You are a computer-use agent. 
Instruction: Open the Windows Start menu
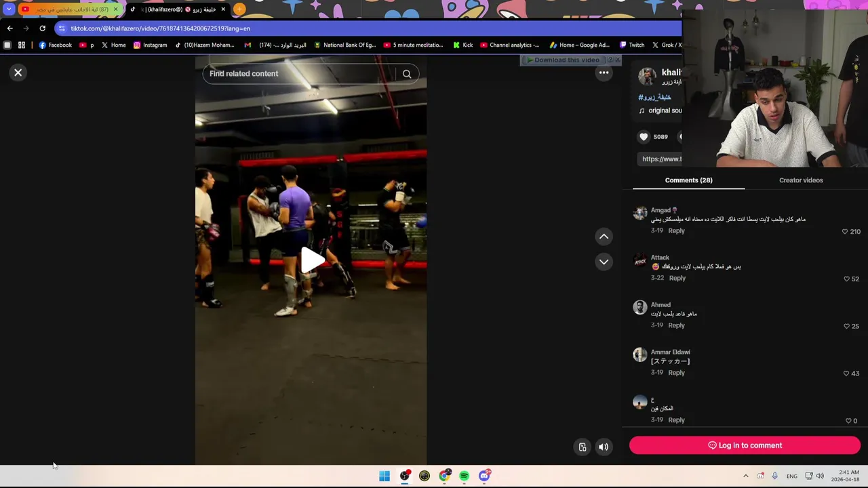coord(384,476)
